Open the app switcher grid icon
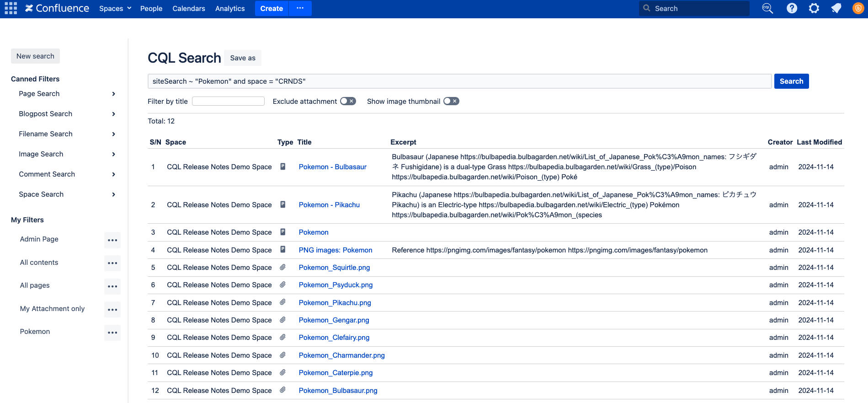This screenshot has height=403, width=868. pos(11,8)
